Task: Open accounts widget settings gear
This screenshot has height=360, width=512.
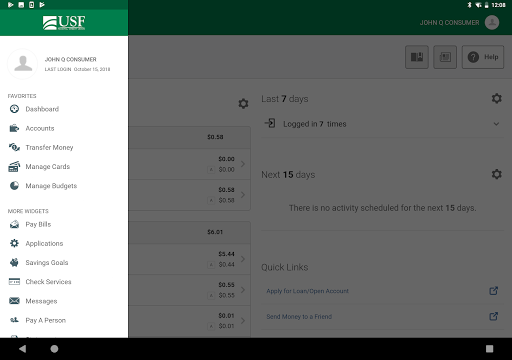Action: (243, 104)
